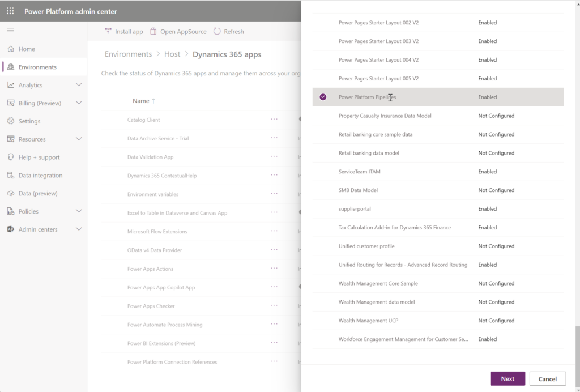Select Unified Routing for Records - Advanced Record Routing
This screenshot has height=392, width=580.
pyautogui.click(x=438, y=265)
